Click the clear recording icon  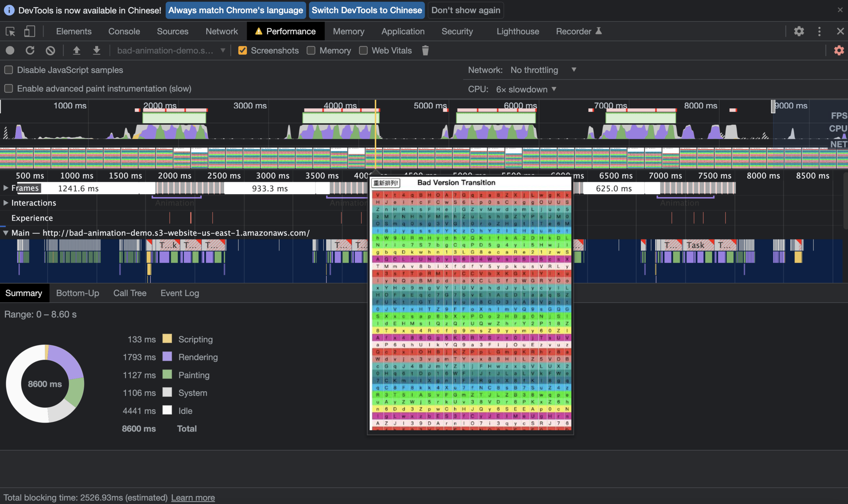[50, 50]
